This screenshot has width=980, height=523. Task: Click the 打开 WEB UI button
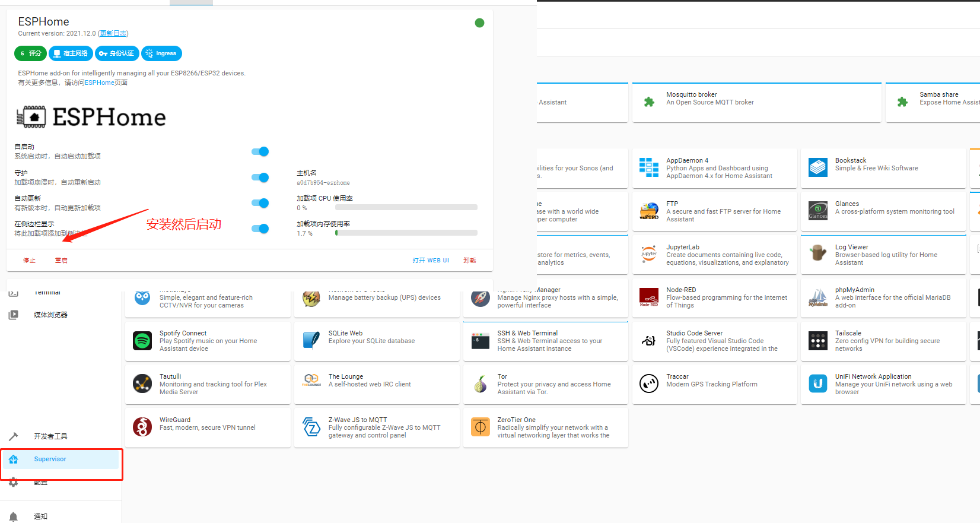(431, 261)
